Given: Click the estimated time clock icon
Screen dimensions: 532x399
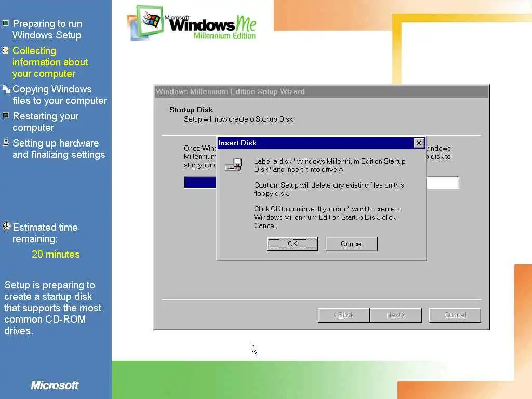Looking at the screenshot, I should click(x=6, y=227).
